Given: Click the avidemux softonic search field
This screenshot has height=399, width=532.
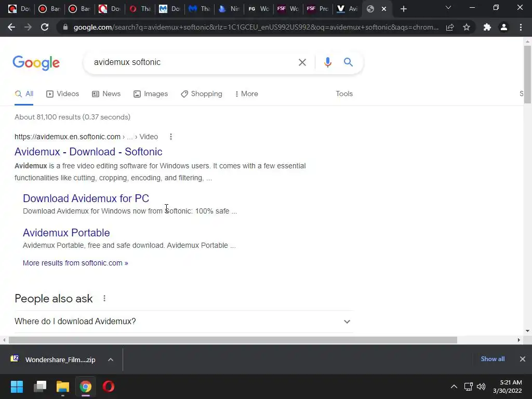Looking at the screenshot, I should [193, 62].
